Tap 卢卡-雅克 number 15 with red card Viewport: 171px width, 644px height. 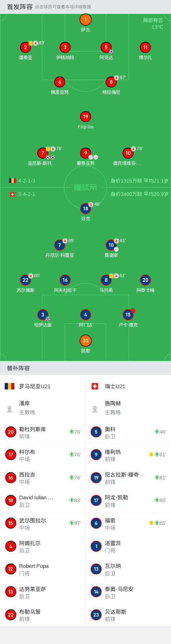coord(128,315)
